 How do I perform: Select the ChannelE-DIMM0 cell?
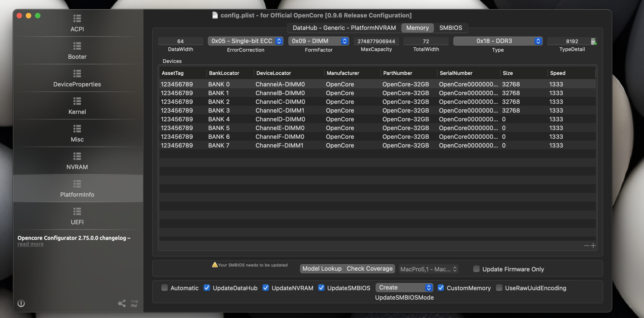(x=280, y=128)
